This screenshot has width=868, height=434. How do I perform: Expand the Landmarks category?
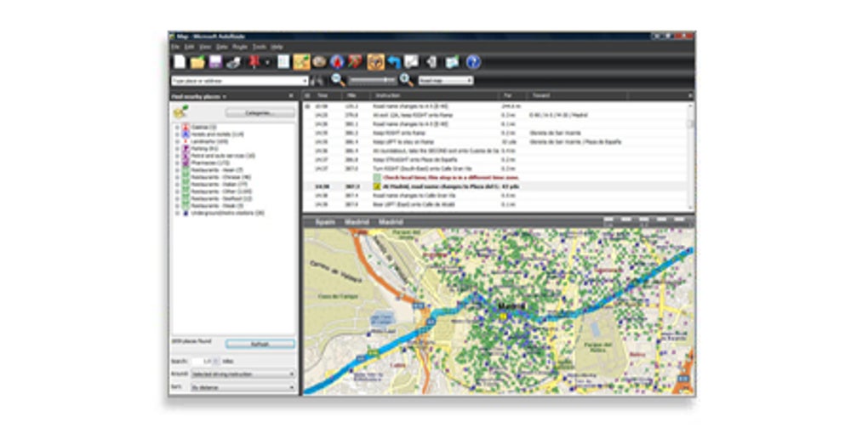[177, 142]
